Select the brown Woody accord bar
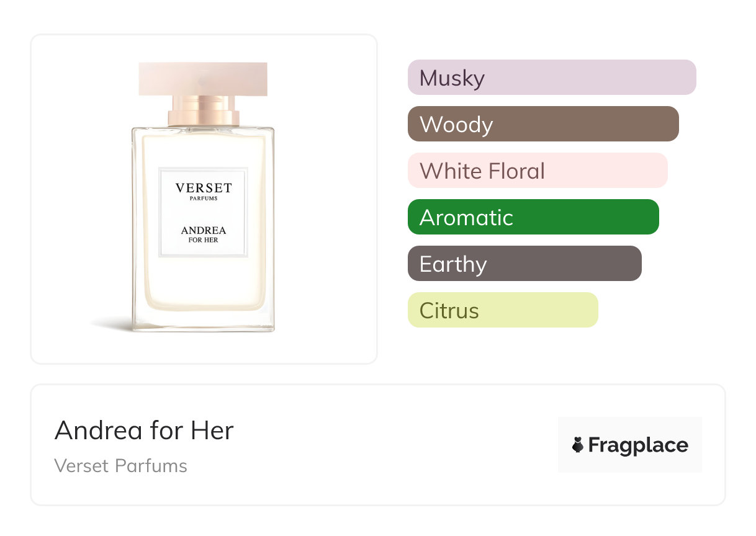The width and height of the screenshot is (756, 536). (x=542, y=124)
